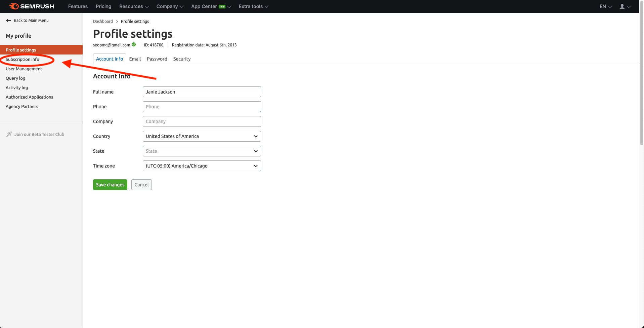The height and width of the screenshot is (328, 644).
Task: Click the Semrush logo icon
Action: tap(14, 6)
